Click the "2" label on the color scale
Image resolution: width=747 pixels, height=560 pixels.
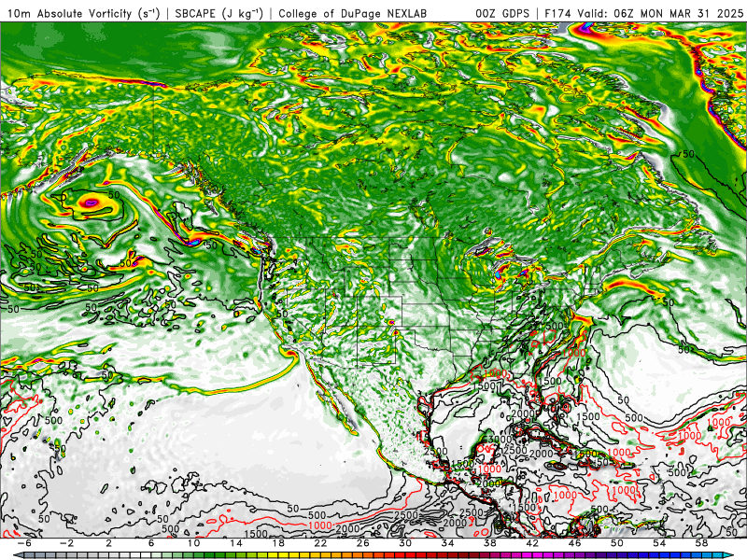pos(109,543)
